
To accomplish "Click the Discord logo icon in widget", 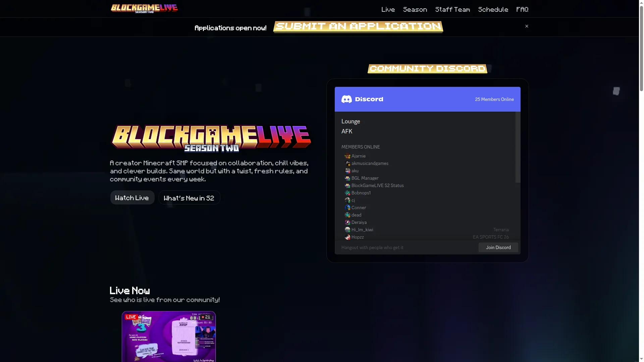I will 346,99.
